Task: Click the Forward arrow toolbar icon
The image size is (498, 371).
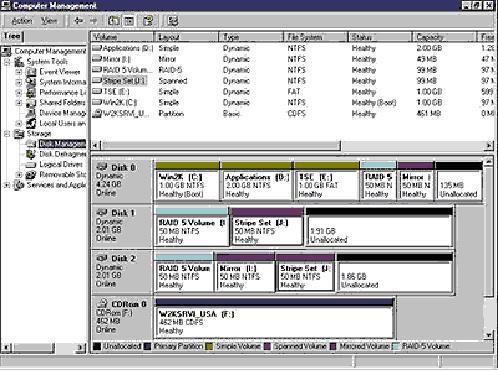Action: [93, 21]
